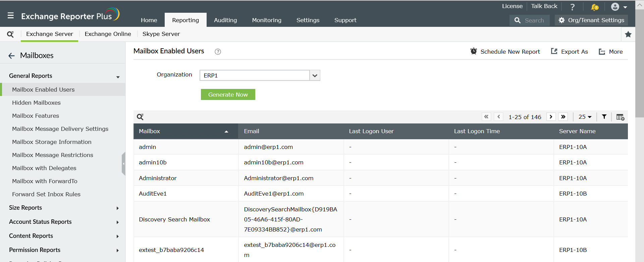Open the Organization ERP1 dropdown
The width and height of the screenshot is (644, 262).
260,75
